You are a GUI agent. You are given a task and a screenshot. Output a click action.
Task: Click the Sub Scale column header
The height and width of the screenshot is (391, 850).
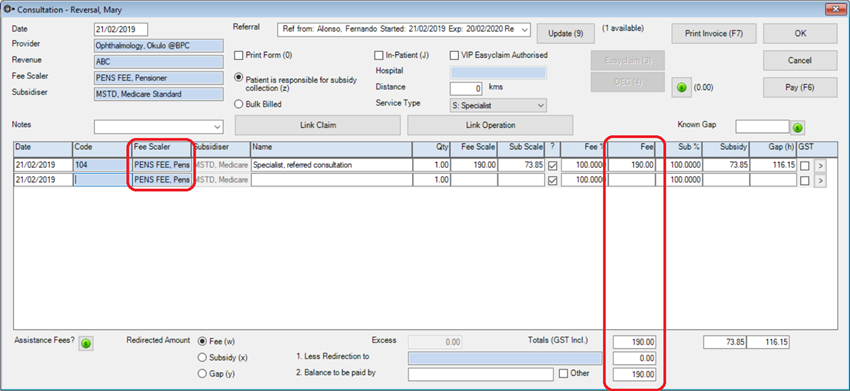pos(521,148)
